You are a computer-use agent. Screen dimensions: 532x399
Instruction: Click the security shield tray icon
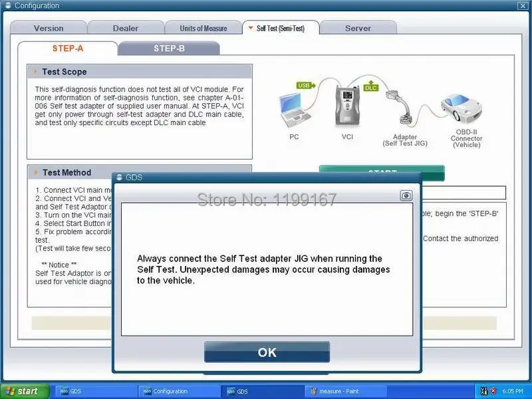pyautogui.click(x=493, y=391)
